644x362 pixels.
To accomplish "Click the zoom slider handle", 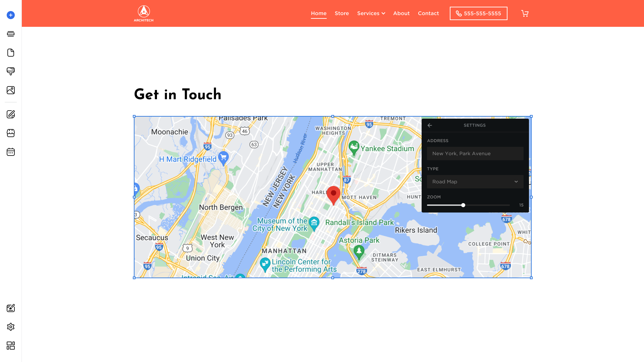I will (463, 205).
